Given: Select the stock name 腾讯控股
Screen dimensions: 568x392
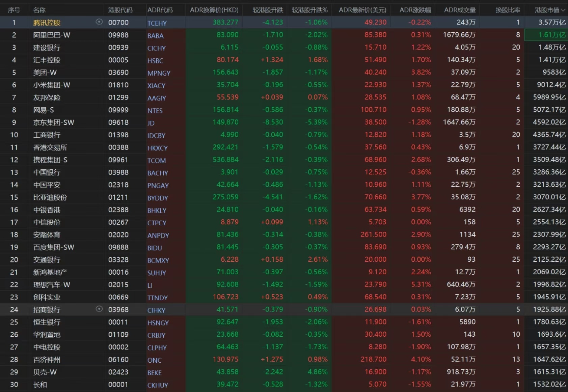Looking at the screenshot, I should tap(47, 23).
